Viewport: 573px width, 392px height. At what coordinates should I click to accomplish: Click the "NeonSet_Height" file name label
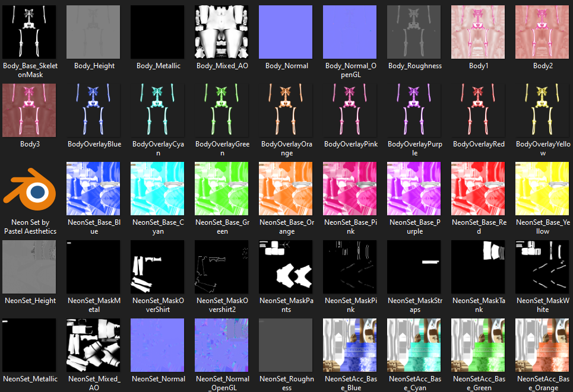coord(30,301)
